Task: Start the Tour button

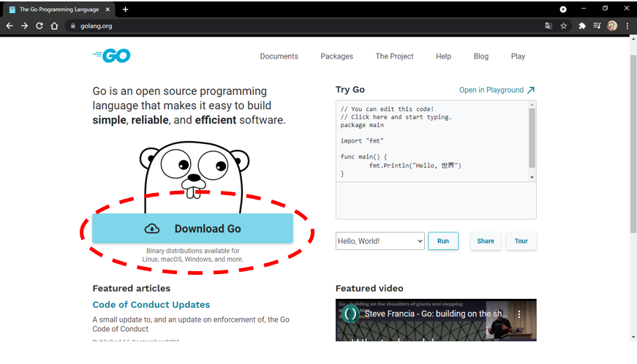Action: tap(521, 240)
